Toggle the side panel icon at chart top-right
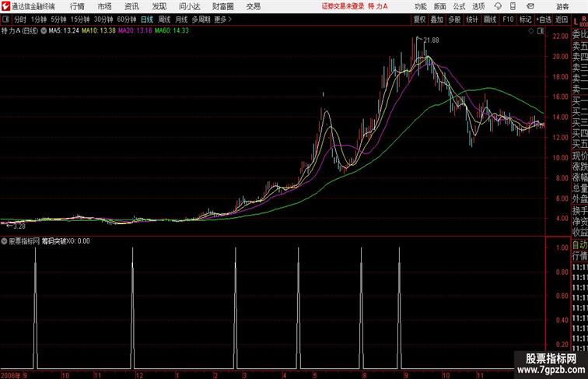 point(541,31)
